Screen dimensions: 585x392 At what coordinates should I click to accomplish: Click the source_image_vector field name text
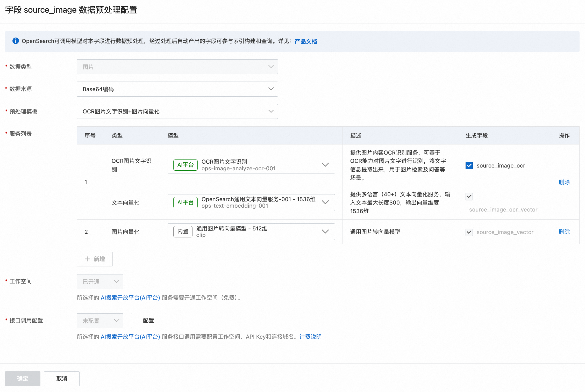point(505,232)
